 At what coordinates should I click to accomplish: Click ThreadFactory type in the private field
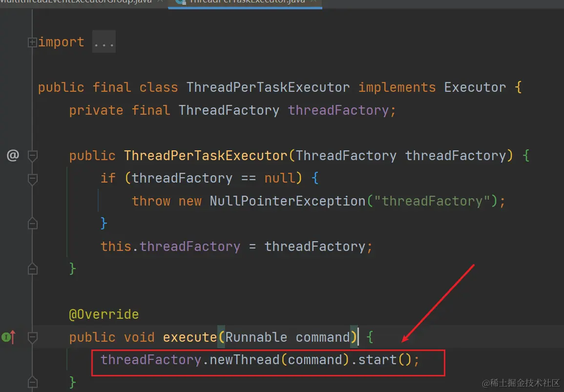(x=229, y=110)
